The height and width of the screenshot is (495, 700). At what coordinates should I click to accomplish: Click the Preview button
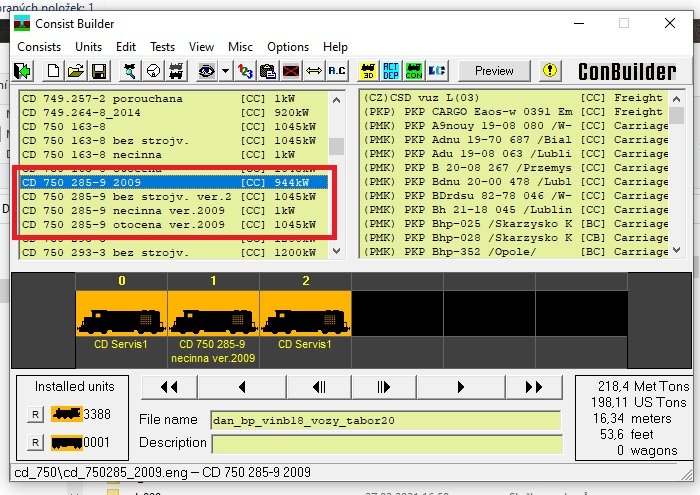tap(493, 71)
